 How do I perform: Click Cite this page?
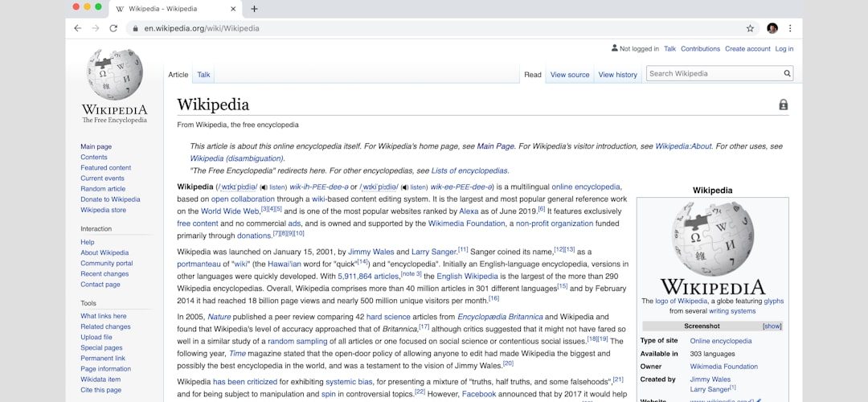100,390
